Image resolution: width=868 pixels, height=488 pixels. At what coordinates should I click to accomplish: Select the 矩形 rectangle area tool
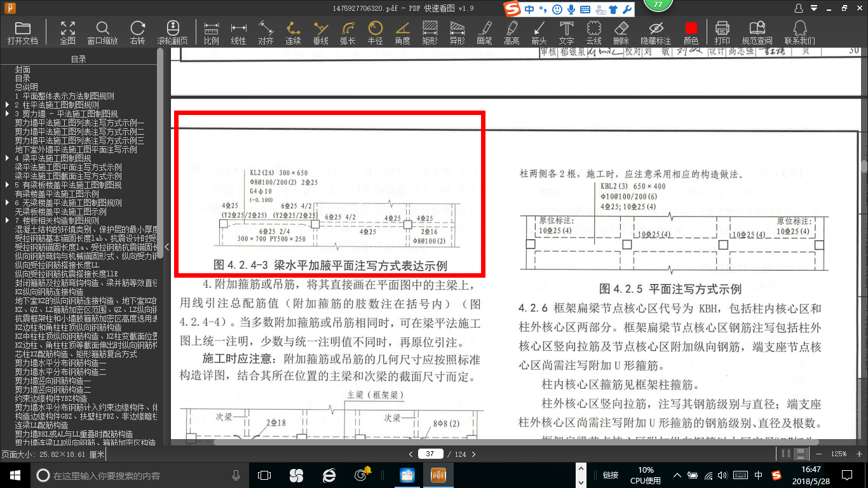[430, 32]
